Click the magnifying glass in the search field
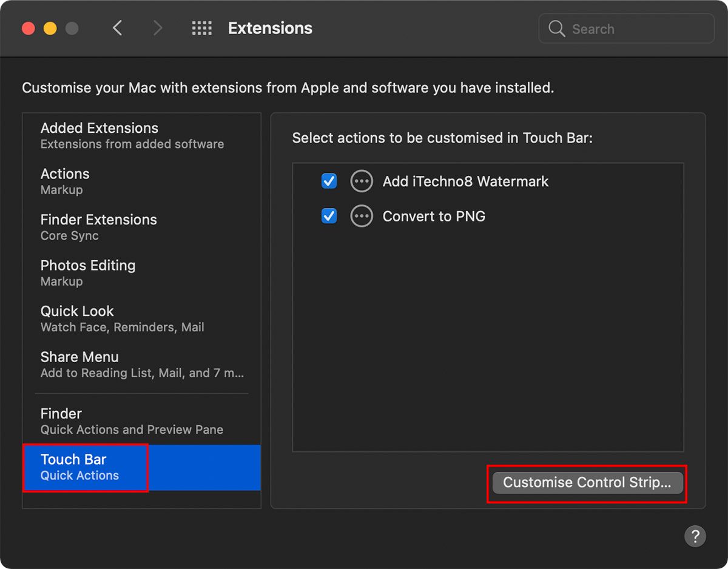This screenshot has width=728, height=569. click(556, 28)
